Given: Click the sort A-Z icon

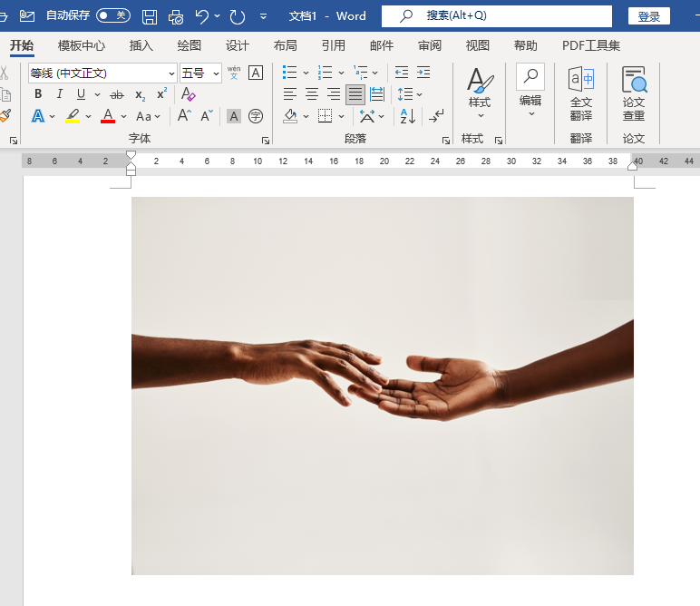Looking at the screenshot, I should click(x=408, y=116).
